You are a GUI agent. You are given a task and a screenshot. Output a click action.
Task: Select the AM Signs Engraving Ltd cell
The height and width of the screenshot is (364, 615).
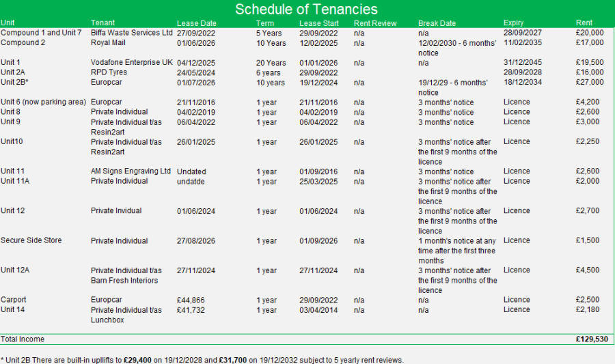click(x=131, y=171)
